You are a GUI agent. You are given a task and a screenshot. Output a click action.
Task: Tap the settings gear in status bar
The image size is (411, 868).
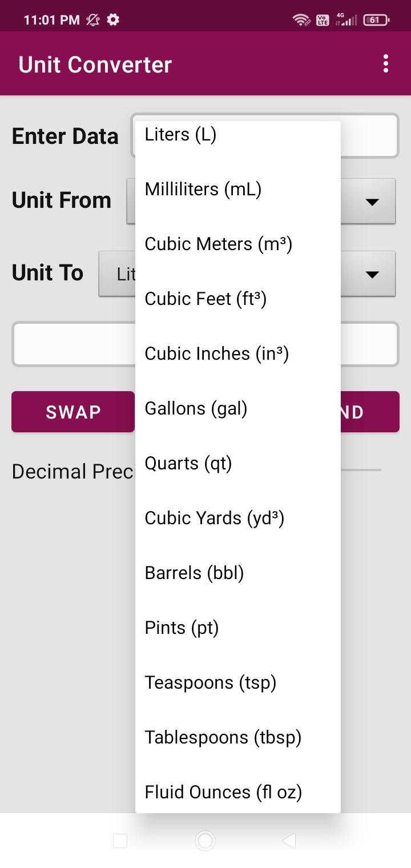pyautogui.click(x=113, y=20)
